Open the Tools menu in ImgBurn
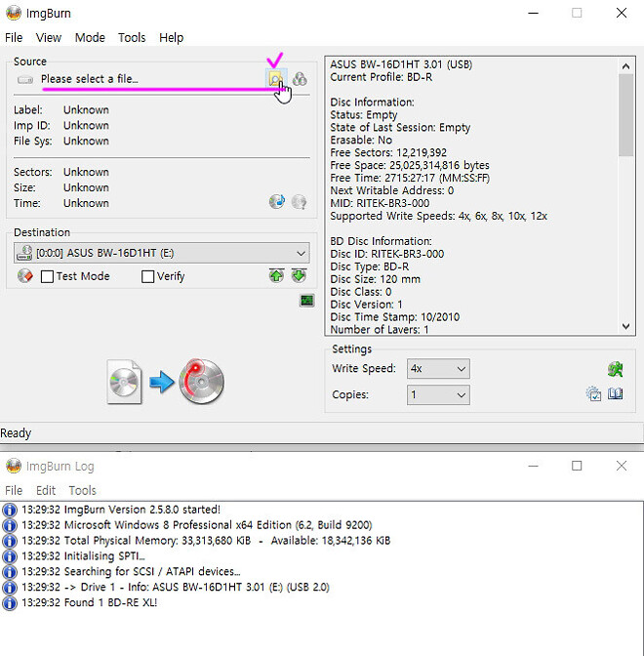 [132, 37]
